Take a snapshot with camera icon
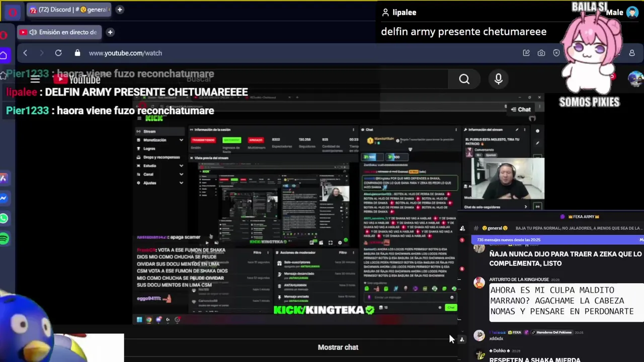Viewport: 644px width, 362px height. pyautogui.click(x=541, y=53)
